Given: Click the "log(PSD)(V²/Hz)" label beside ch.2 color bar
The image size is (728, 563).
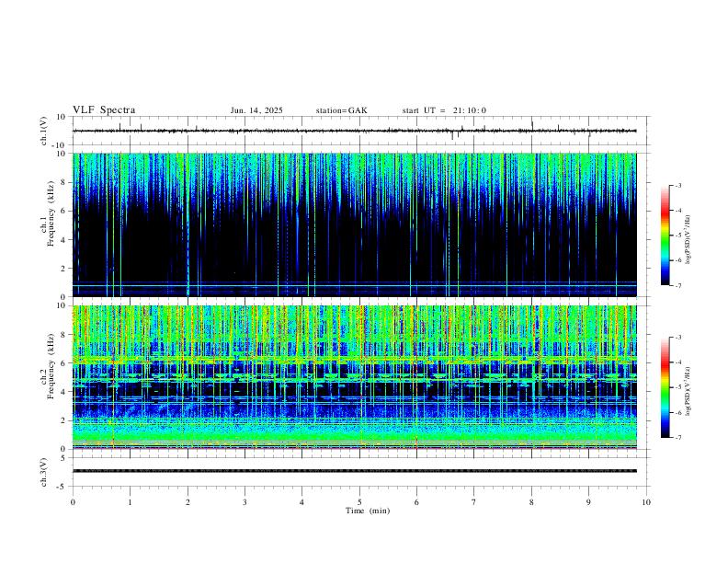Looking at the screenshot, I should coord(688,392).
